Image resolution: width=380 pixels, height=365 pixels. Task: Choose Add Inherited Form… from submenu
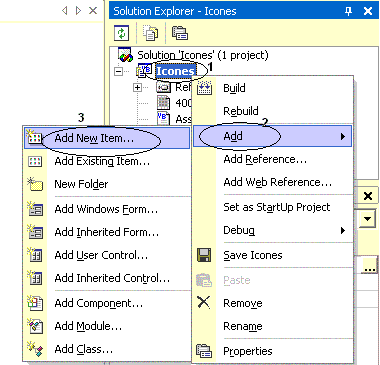[107, 232]
